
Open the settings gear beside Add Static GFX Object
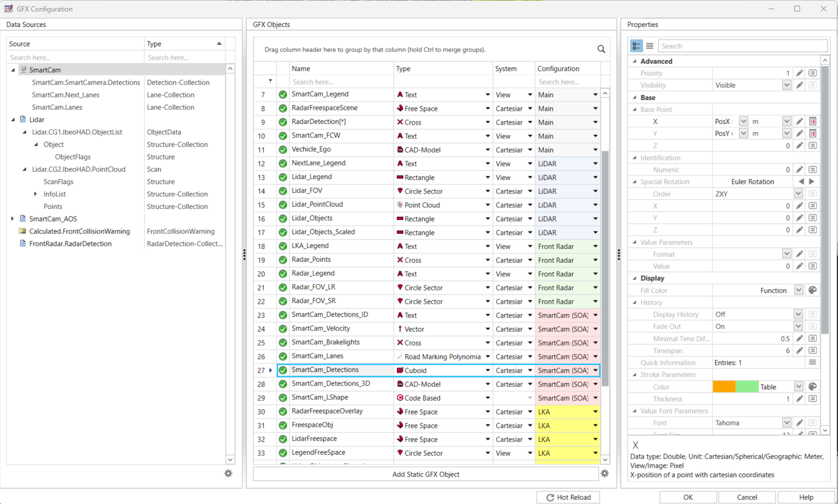point(605,474)
